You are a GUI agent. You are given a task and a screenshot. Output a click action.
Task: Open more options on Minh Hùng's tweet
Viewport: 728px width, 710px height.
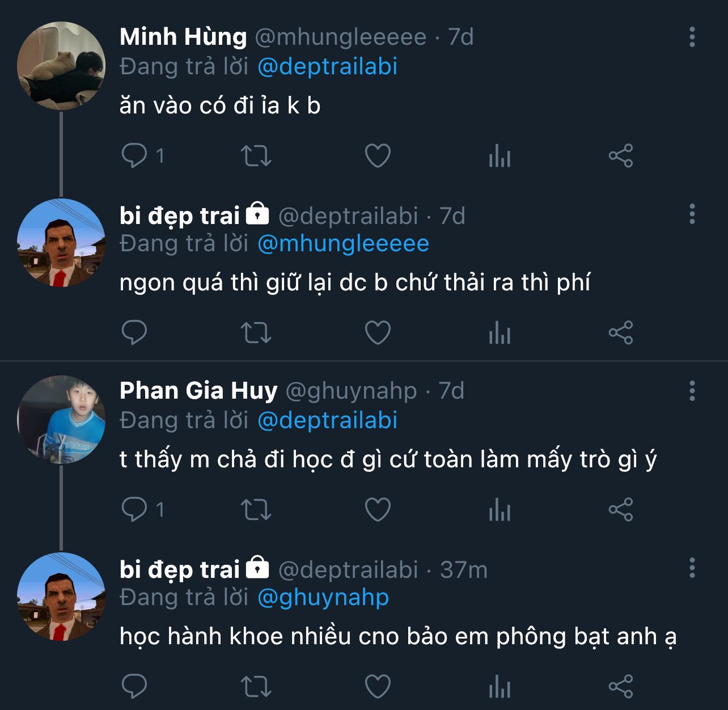692,37
